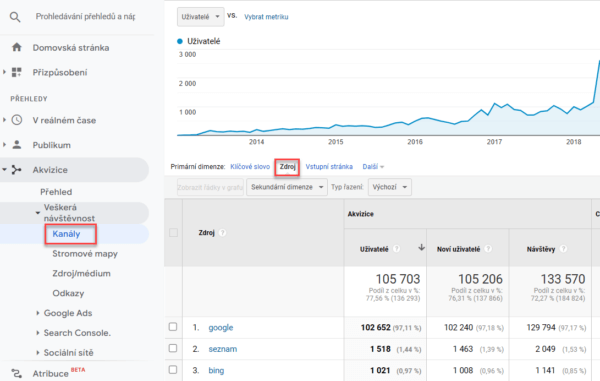Select Zdroj primary dimension
The width and height of the screenshot is (600, 381).
(287, 167)
